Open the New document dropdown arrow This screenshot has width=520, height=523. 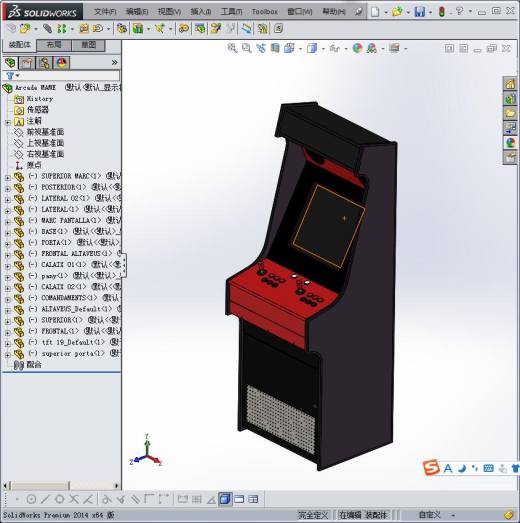pos(386,13)
